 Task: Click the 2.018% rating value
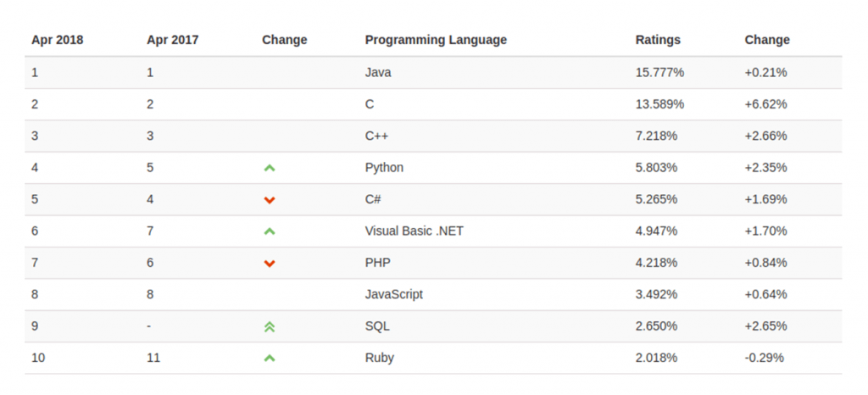point(656,358)
